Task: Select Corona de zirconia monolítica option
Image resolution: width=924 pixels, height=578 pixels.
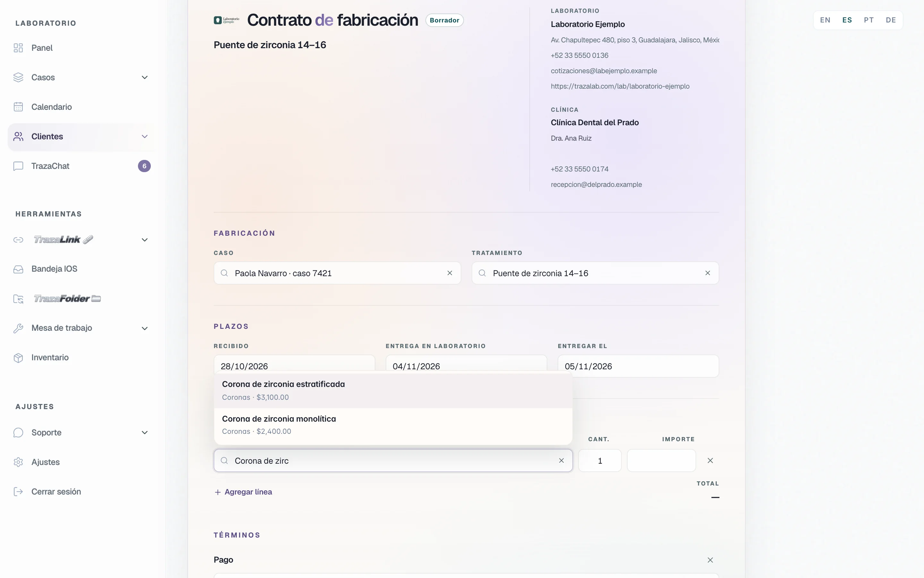Action: pos(393,425)
